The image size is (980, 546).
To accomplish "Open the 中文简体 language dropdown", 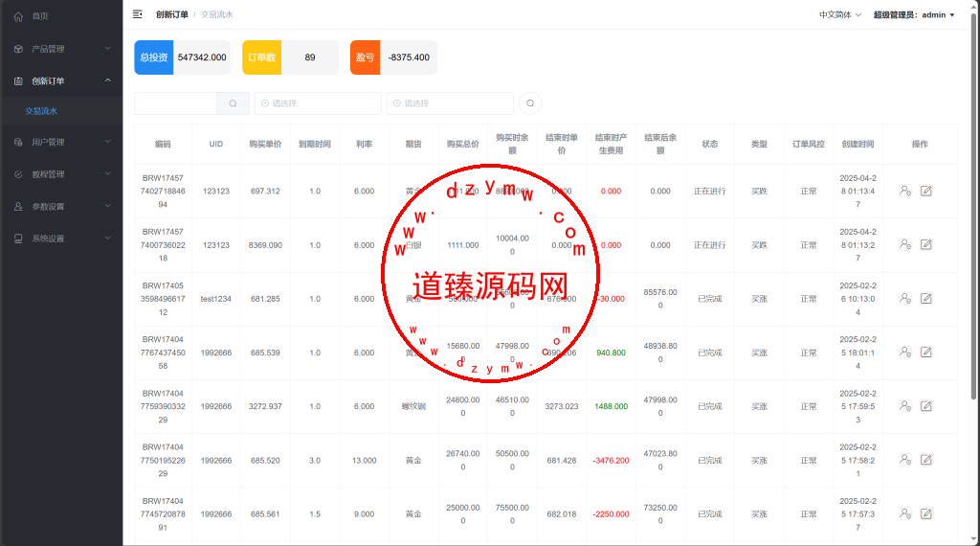I will (840, 15).
